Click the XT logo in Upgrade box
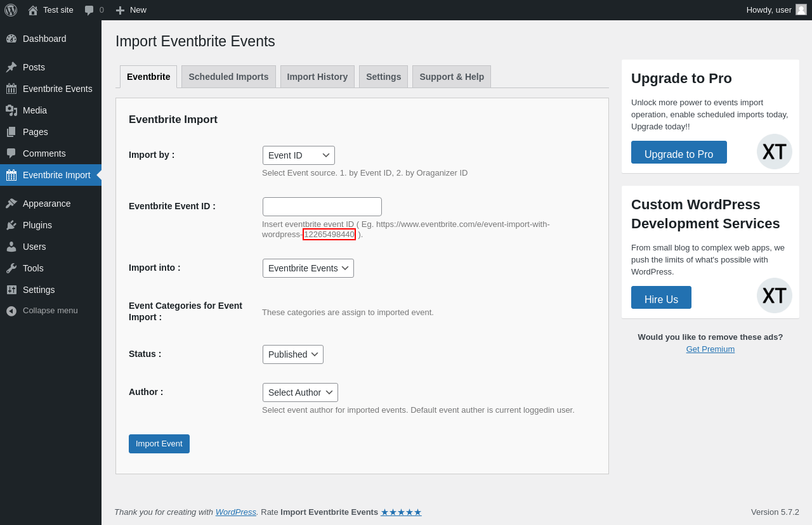Viewport: 812px width, 525px height. 775,152
